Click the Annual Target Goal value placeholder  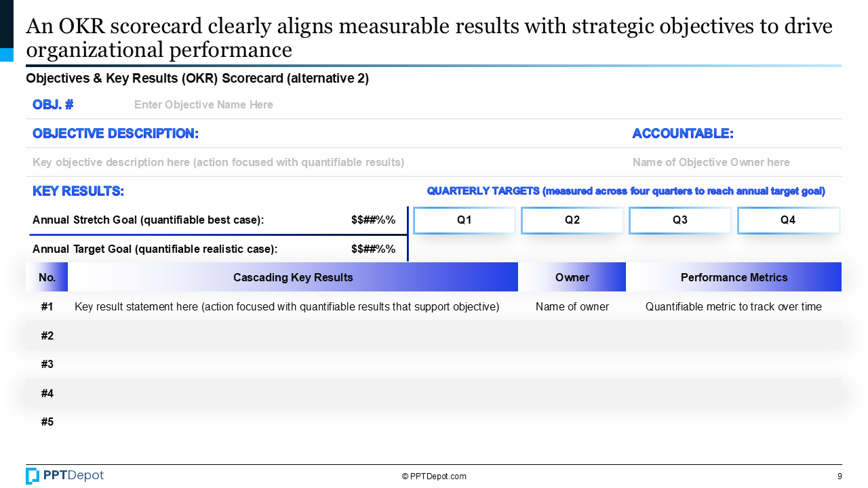[373, 249]
